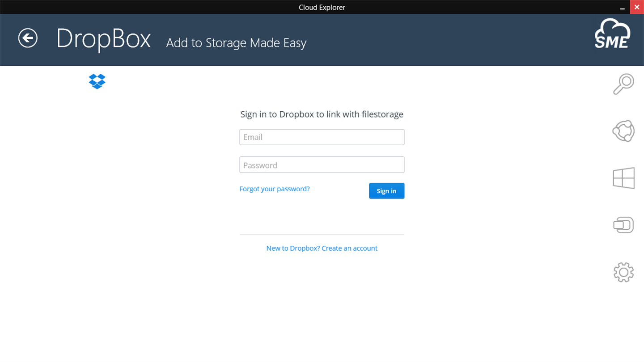Click the SME cloud logo

pos(612,34)
